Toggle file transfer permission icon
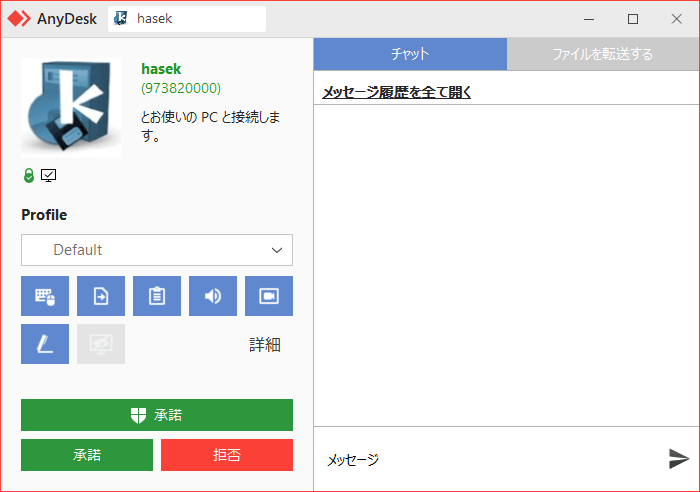The image size is (700, 492). [101, 296]
